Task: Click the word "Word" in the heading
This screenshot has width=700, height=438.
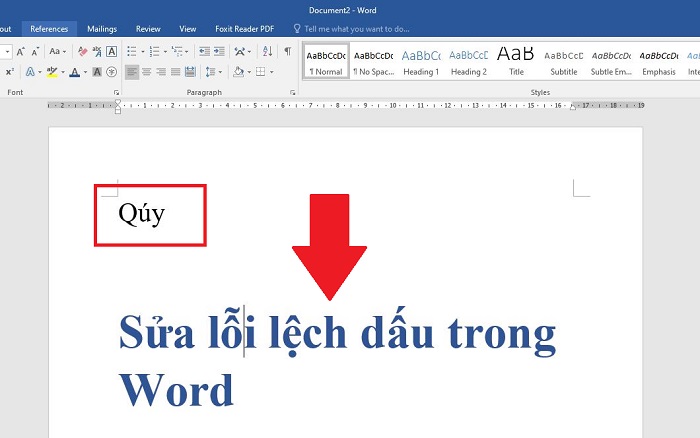Action: tap(176, 390)
